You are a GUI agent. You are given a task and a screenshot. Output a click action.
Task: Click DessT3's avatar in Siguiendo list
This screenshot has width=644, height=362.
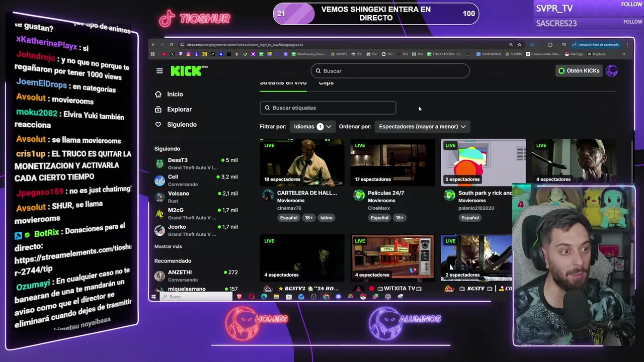(159, 163)
